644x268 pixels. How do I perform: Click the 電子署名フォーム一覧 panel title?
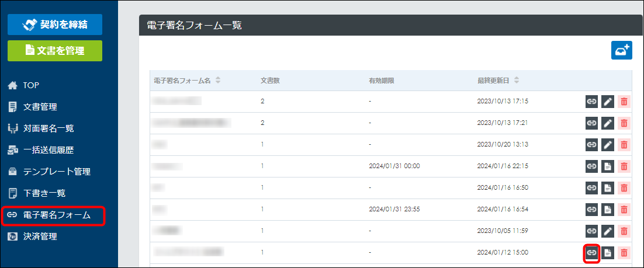194,26
